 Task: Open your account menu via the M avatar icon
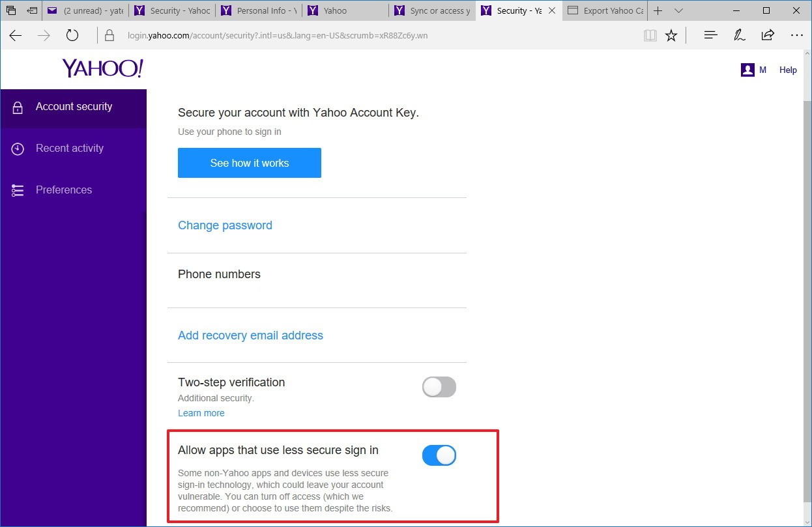pyautogui.click(x=747, y=69)
